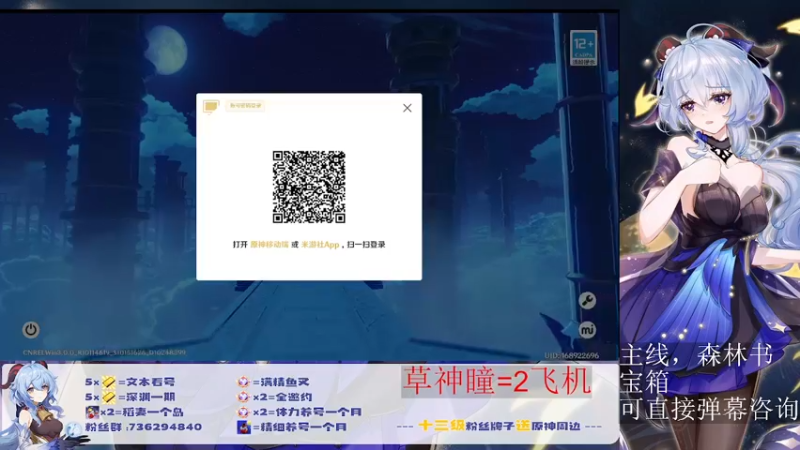
Task: Close the QR code login dialog
Action: (407, 108)
